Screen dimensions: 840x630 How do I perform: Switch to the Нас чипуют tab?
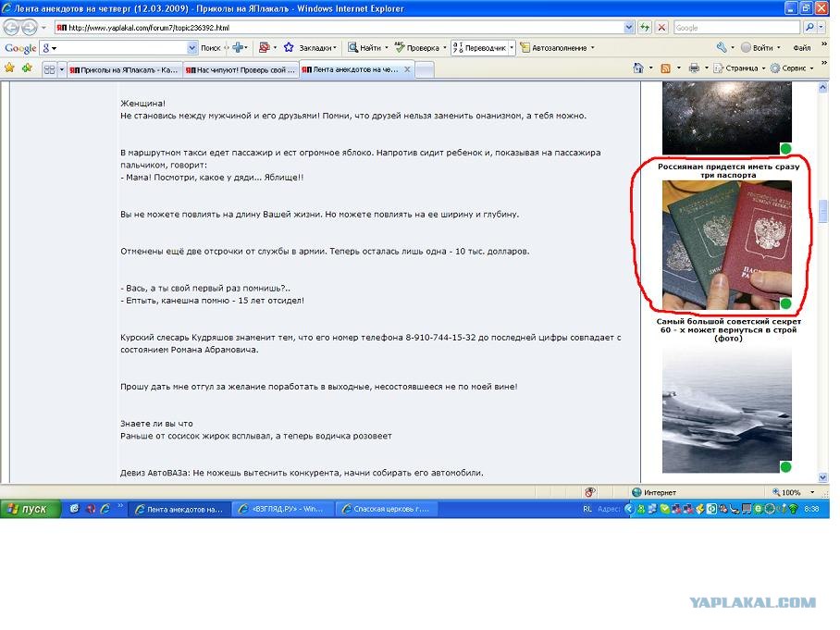(241, 69)
